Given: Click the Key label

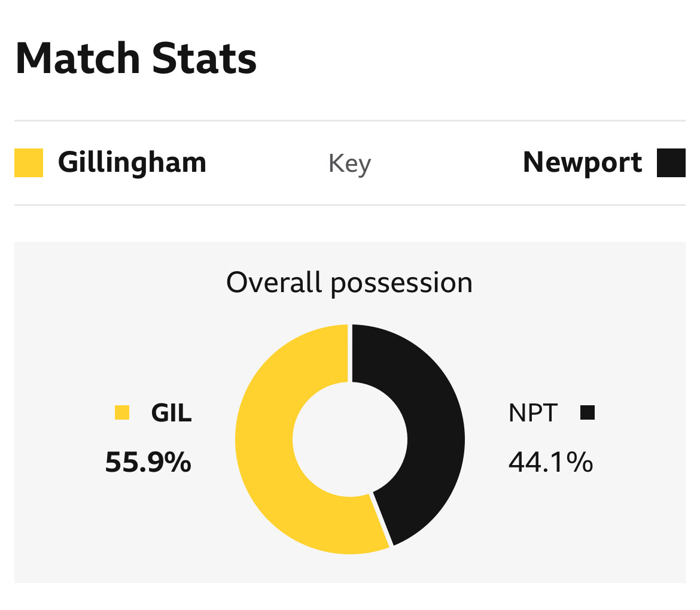Looking at the screenshot, I should [x=349, y=164].
